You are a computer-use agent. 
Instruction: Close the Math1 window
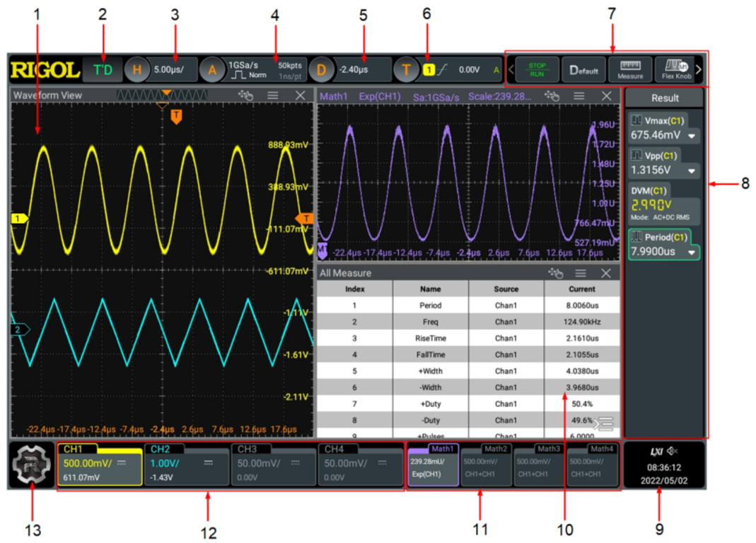point(606,96)
